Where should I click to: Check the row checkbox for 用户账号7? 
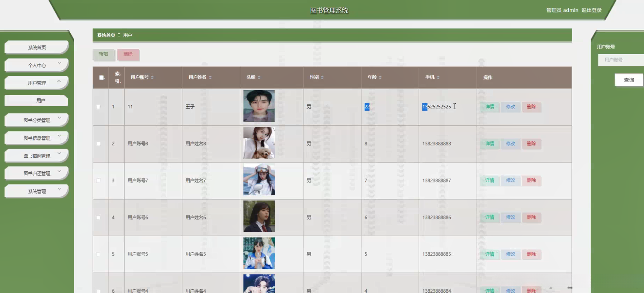pyautogui.click(x=98, y=181)
